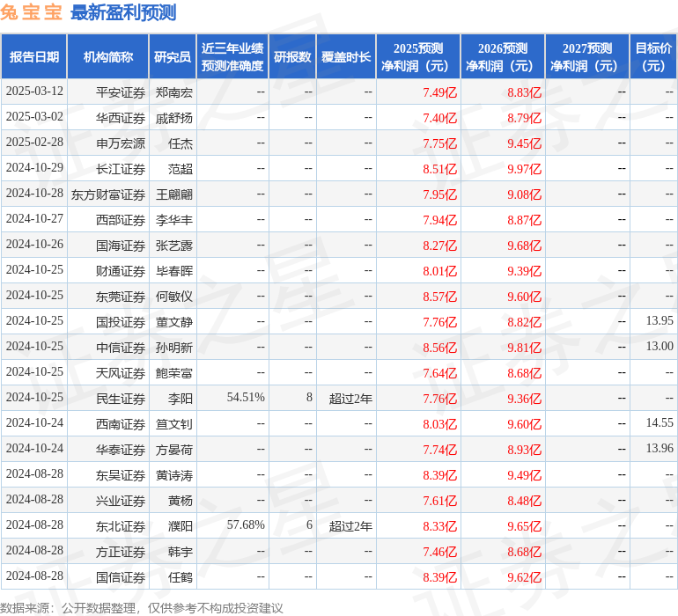
Task: Click the 报告日期 column header
Action: 34,57
